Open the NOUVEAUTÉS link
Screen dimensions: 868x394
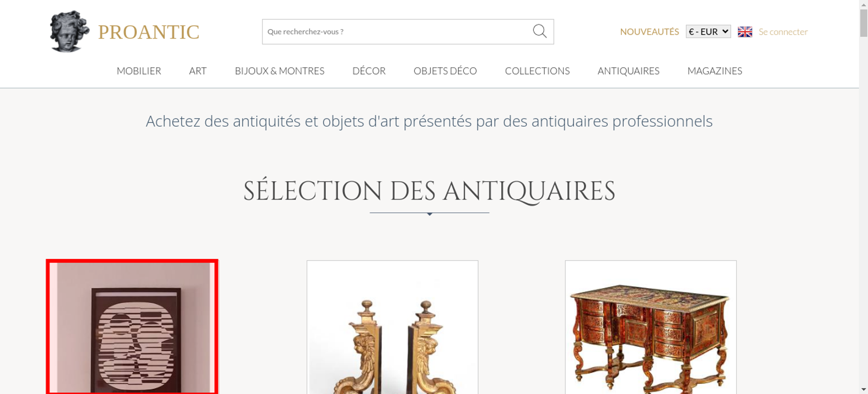pos(649,32)
